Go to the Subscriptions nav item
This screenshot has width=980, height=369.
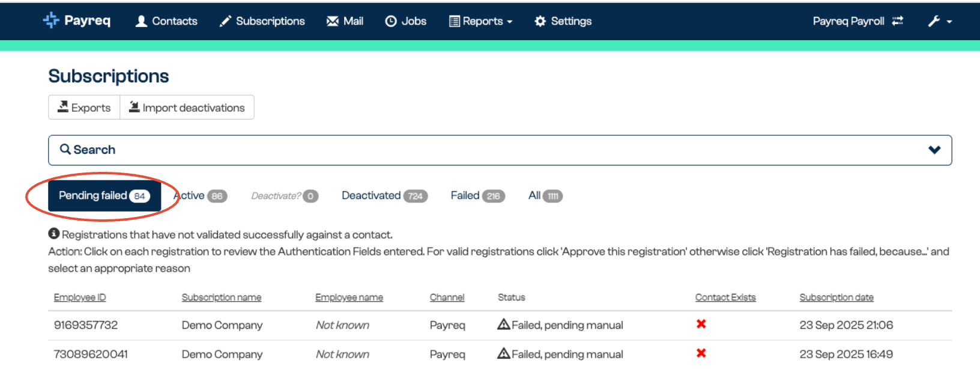[x=262, y=21]
